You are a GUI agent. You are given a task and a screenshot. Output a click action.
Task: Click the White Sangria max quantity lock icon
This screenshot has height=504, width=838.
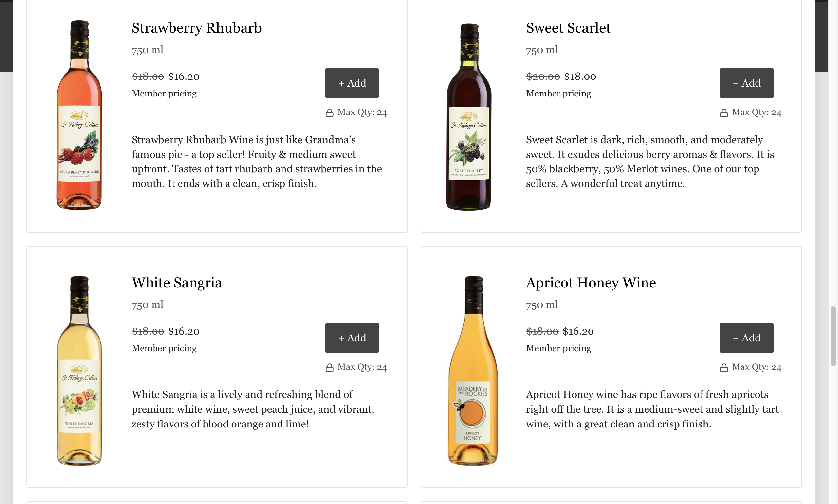pos(329,368)
